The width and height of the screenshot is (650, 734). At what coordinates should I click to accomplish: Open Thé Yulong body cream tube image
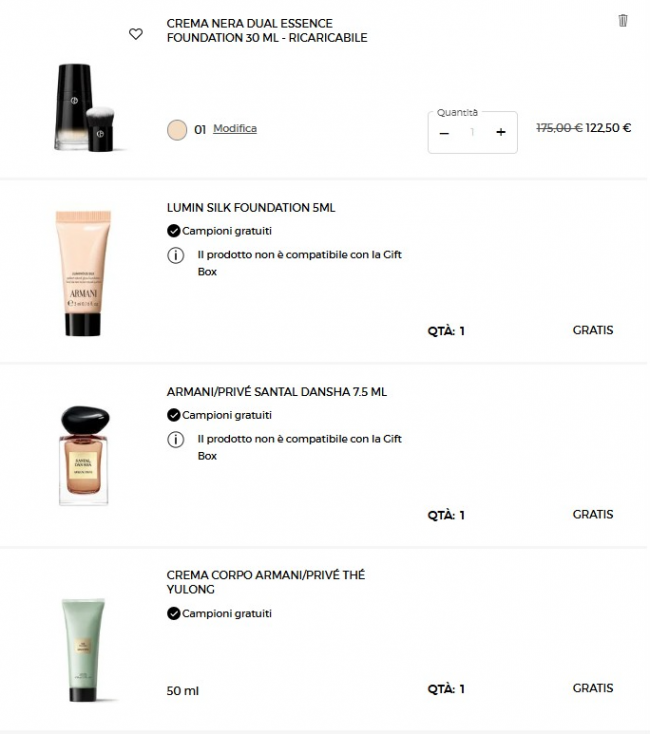point(83,650)
